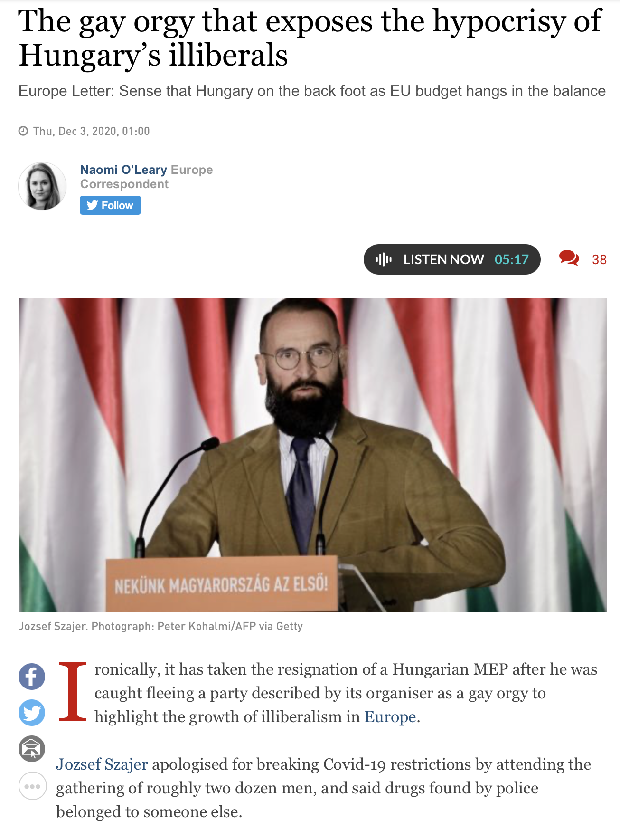Click the Europe Correspondent label
The width and height of the screenshot is (620, 840).
[x=146, y=177]
